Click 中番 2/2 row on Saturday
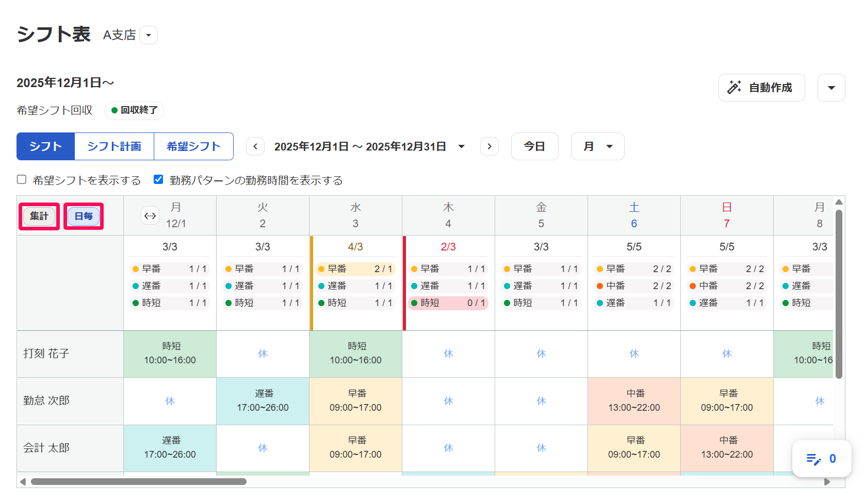 point(634,286)
